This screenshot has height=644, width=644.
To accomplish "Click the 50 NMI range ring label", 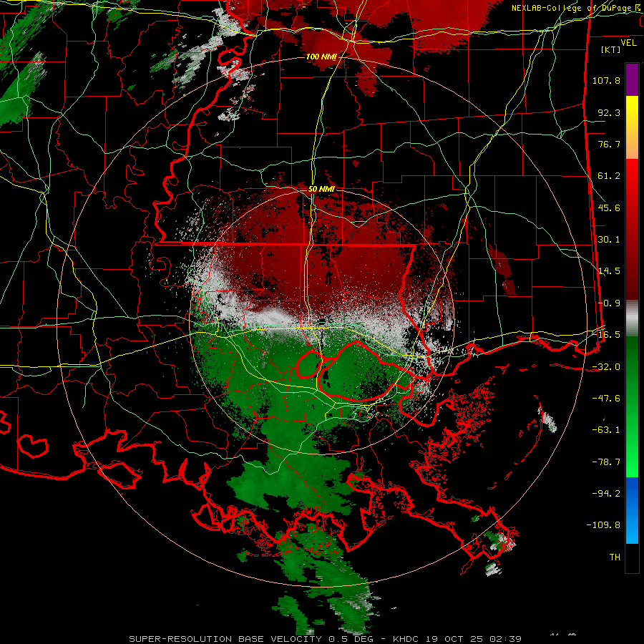I will pos(321,189).
